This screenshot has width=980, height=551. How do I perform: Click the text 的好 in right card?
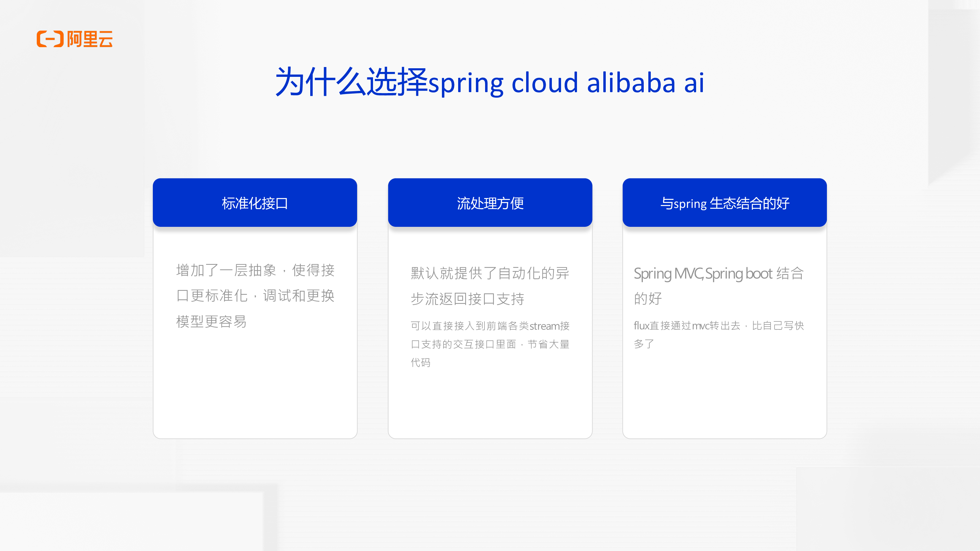pos(648,299)
